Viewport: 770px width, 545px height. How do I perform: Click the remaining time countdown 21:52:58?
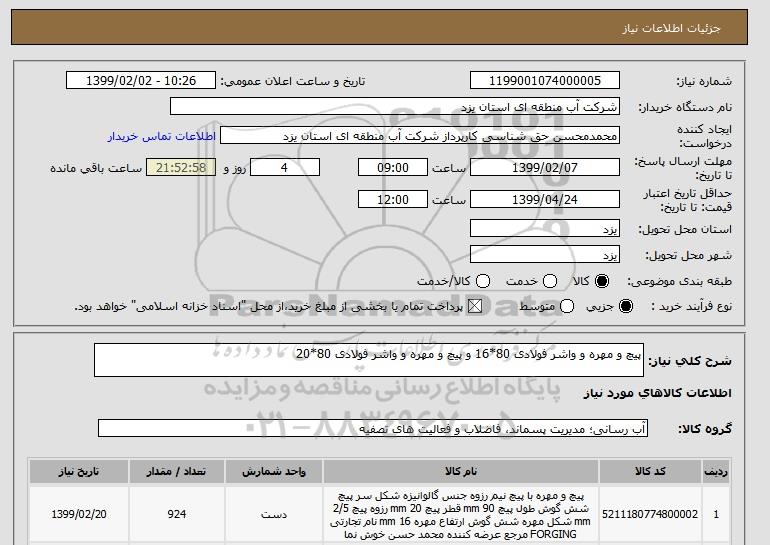click(x=181, y=167)
